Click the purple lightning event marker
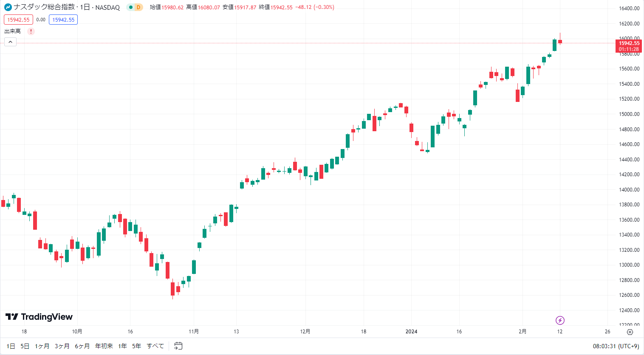Viewport: 644px width, 355px height. click(560, 320)
